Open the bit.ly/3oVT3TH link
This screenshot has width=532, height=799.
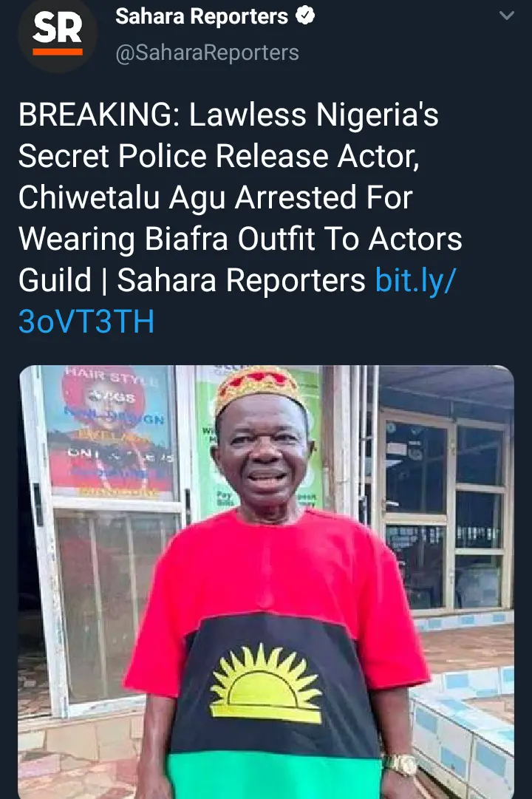click(x=415, y=281)
